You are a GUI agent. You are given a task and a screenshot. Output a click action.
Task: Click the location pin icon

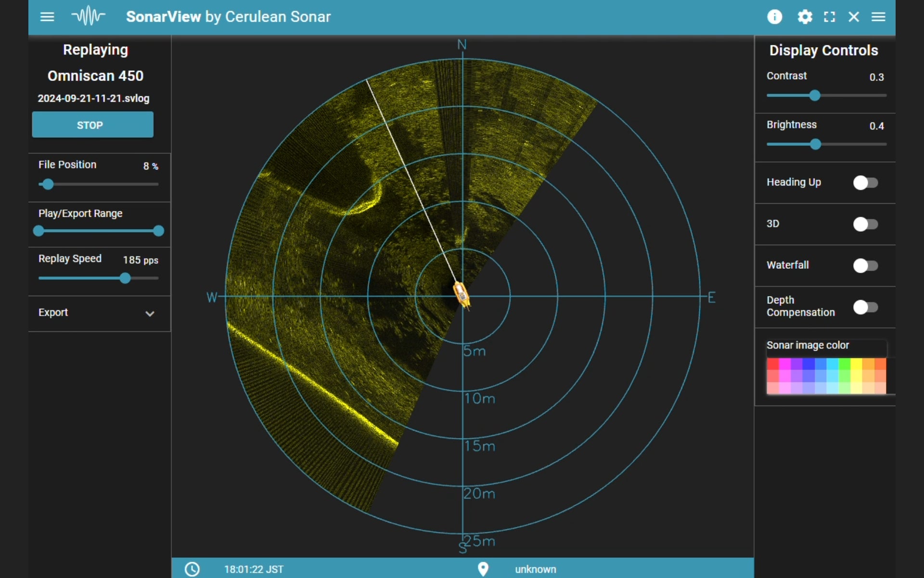pyautogui.click(x=483, y=569)
